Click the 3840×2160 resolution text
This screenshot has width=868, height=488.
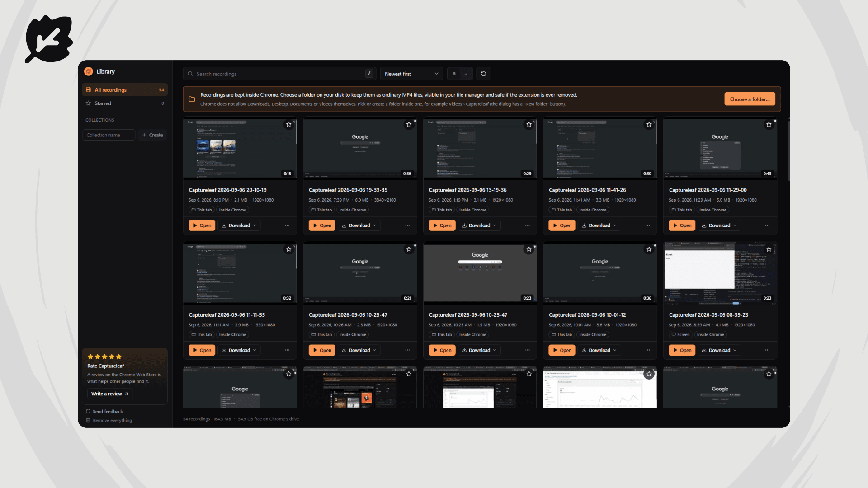385,200
